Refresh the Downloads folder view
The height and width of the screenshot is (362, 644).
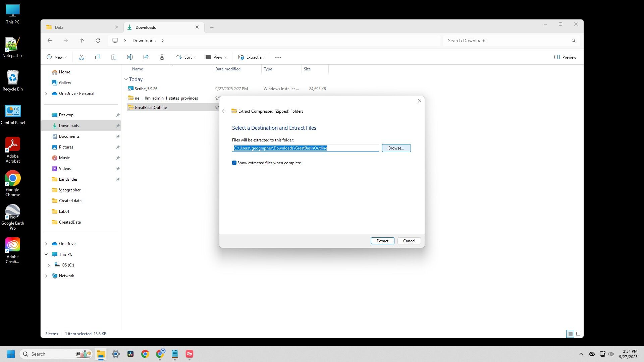98,41
